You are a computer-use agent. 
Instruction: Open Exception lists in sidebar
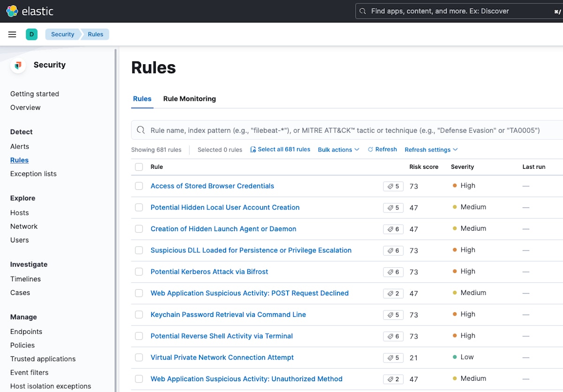pyautogui.click(x=33, y=173)
